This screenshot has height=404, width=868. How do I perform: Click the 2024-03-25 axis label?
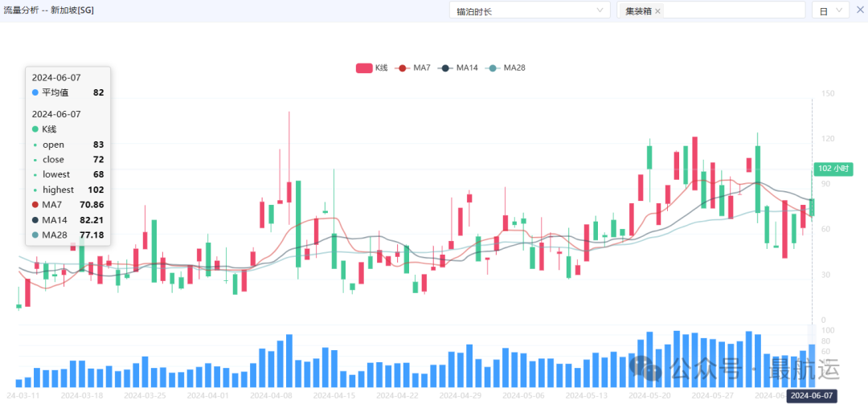[x=145, y=396]
